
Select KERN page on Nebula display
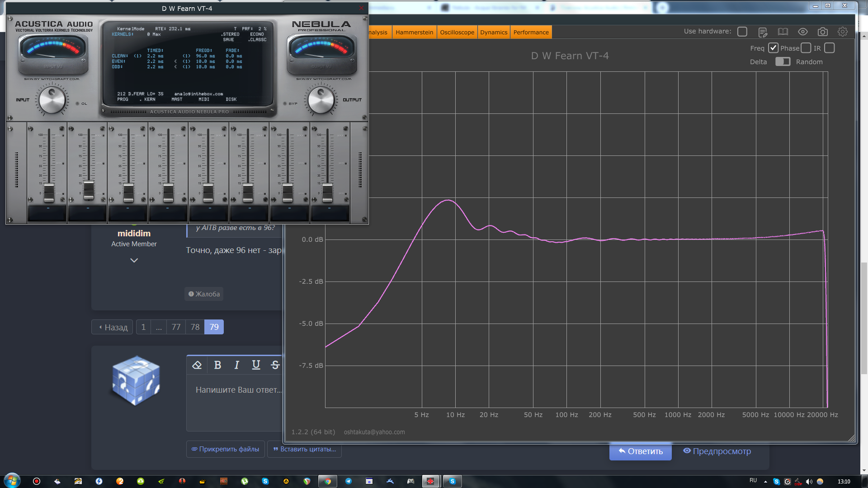(x=150, y=99)
